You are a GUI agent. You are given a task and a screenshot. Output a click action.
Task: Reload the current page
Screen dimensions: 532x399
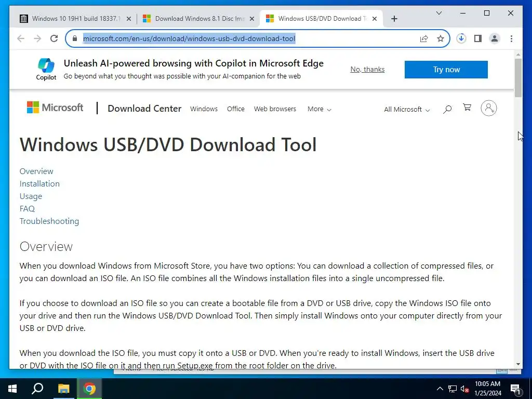pos(54,38)
